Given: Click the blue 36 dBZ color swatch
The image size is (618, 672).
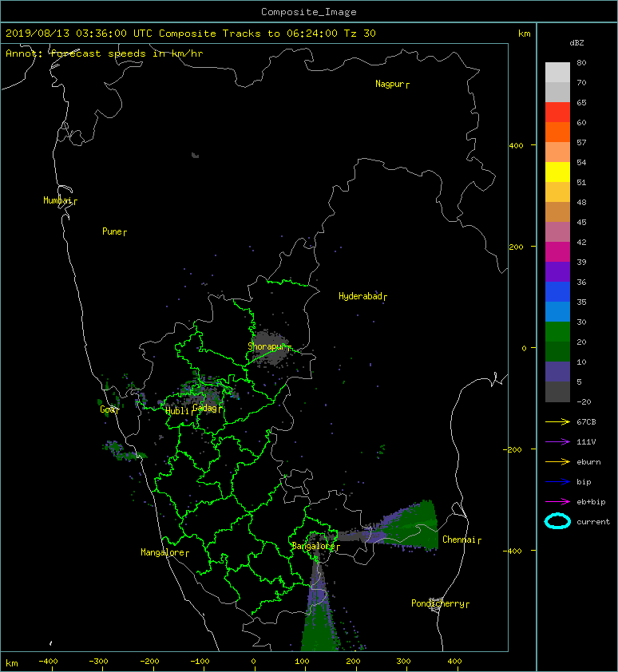Looking at the screenshot, I should pyautogui.click(x=557, y=292).
